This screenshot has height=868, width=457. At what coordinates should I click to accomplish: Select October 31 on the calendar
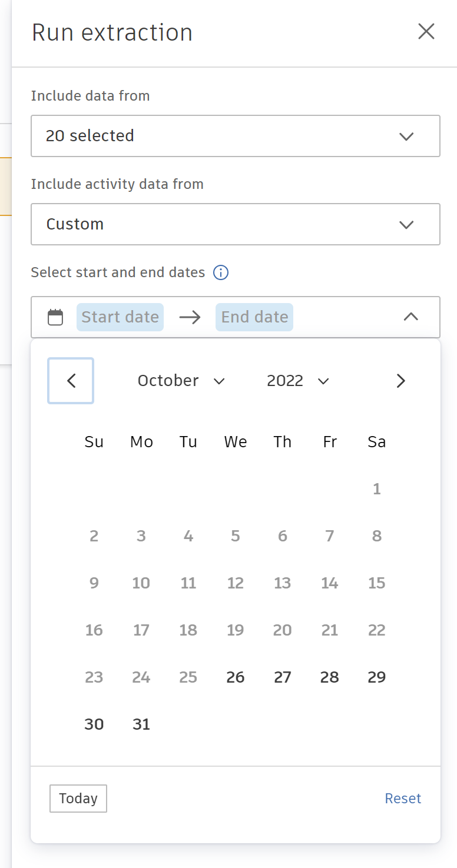(x=141, y=724)
